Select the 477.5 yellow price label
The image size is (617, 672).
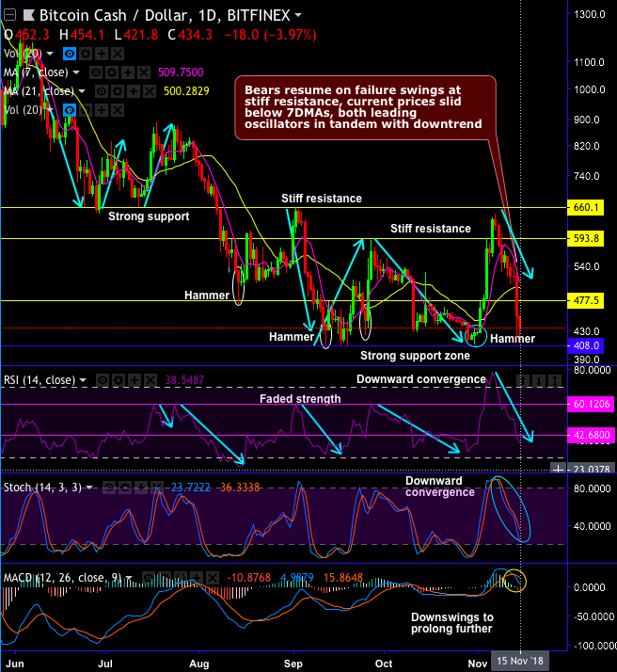point(586,300)
